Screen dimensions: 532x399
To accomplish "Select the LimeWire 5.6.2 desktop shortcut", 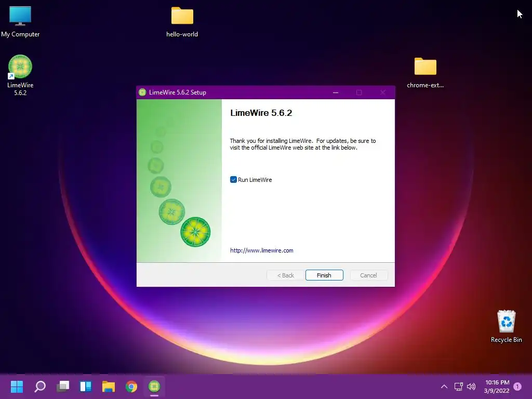I will pos(20,75).
